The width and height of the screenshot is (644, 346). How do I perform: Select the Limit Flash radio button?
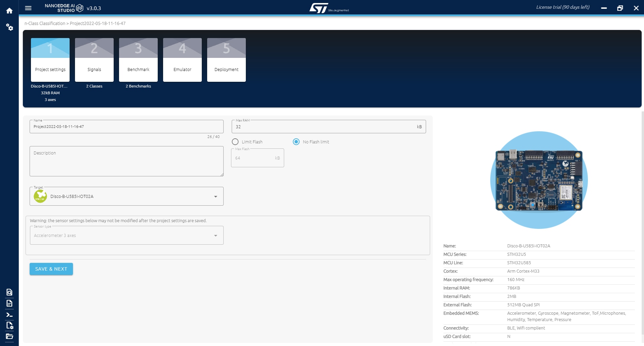tap(235, 142)
